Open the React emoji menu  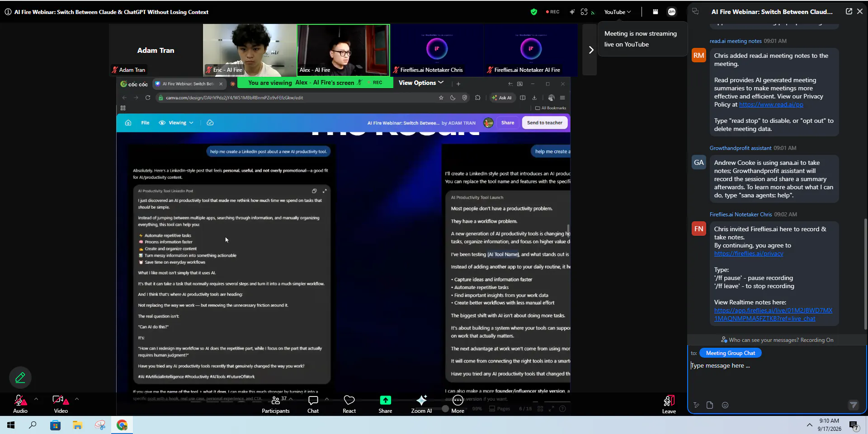(x=349, y=404)
